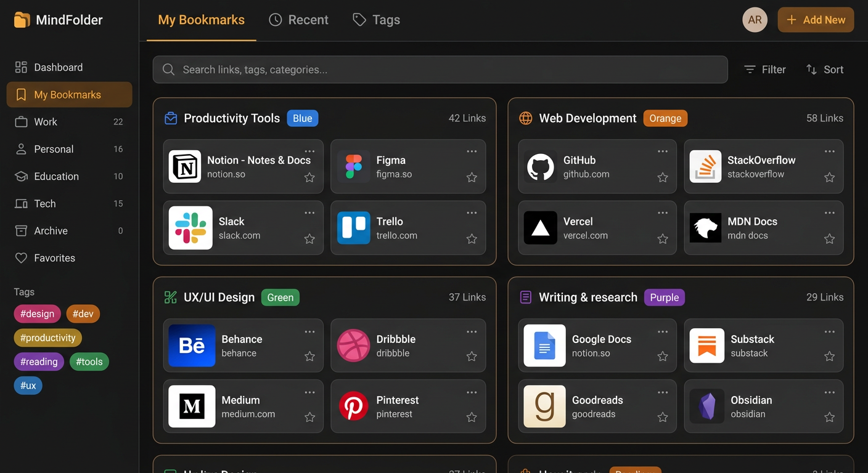Open the Filter options
Screen dimensions: 868x473
[764, 70]
